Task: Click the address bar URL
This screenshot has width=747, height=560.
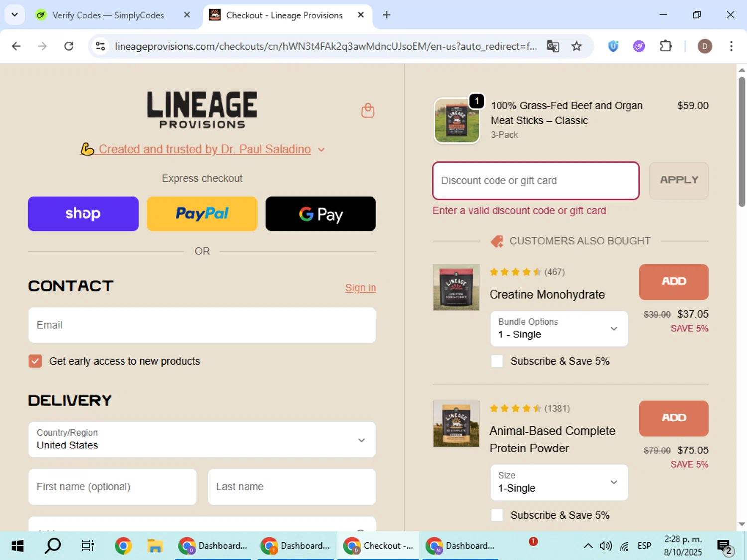Action: tap(326, 46)
